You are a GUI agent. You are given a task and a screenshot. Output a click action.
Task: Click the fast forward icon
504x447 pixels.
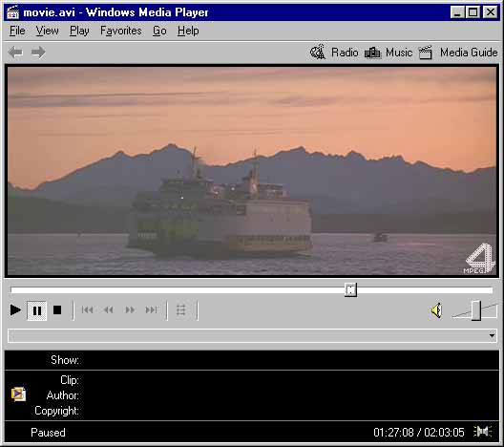pyautogui.click(x=130, y=310)
